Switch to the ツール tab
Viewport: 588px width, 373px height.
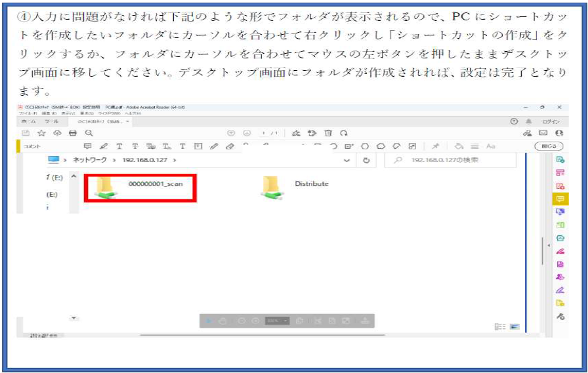[51, 122]
